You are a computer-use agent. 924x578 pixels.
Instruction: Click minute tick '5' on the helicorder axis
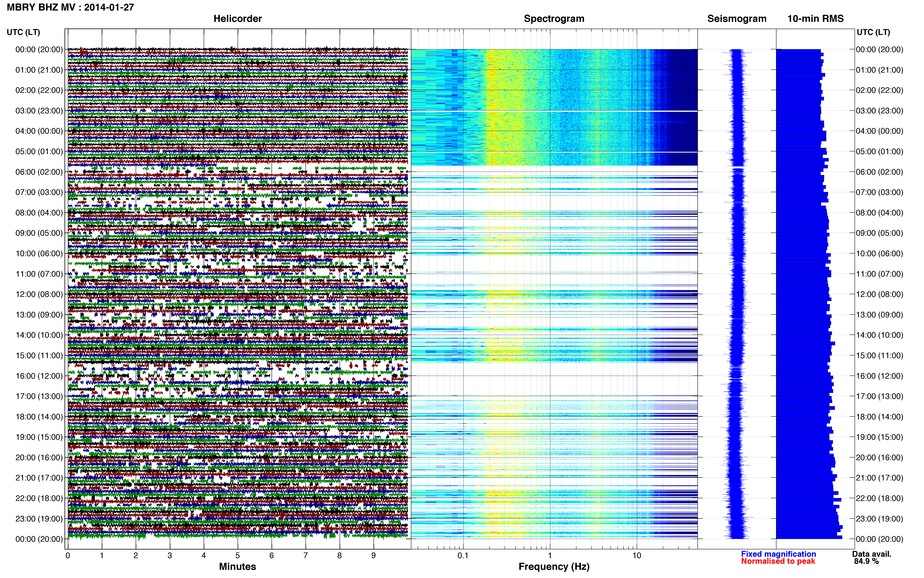[x=238, y=555]
